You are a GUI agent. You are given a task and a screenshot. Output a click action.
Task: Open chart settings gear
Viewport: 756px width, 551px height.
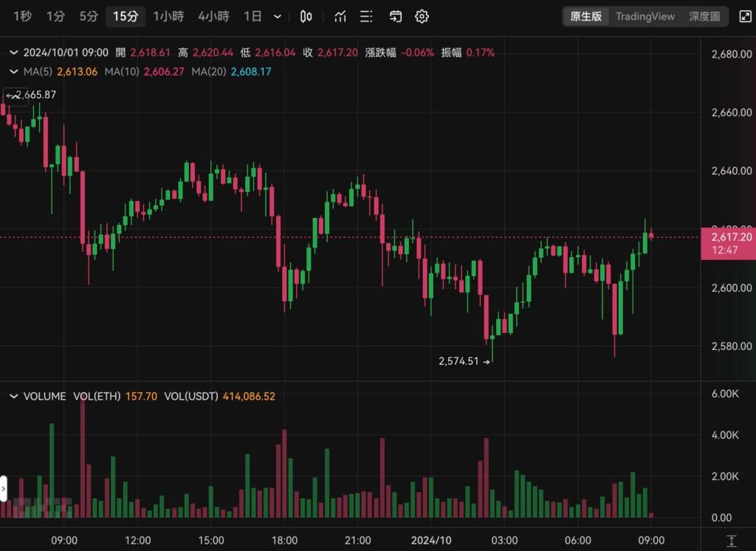pos(422,16)
